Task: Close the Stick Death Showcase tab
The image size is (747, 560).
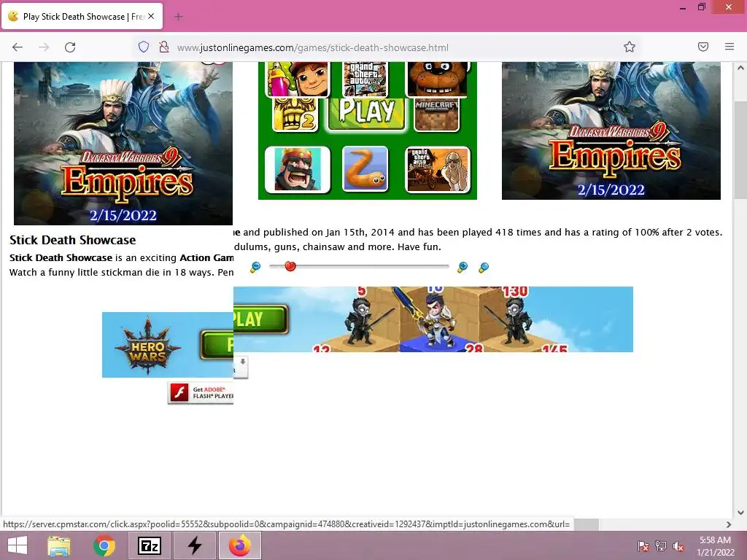Action: [151, 16]
